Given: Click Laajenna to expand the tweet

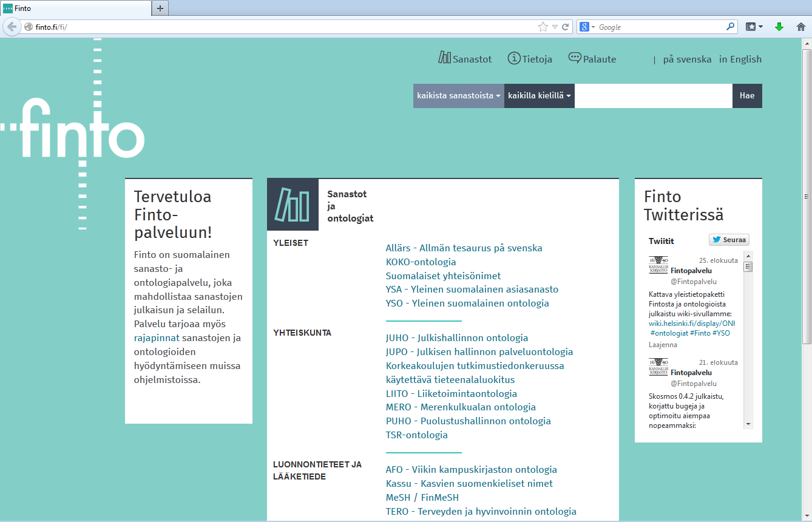Looking at the screenshot, I should coord(663,344).
